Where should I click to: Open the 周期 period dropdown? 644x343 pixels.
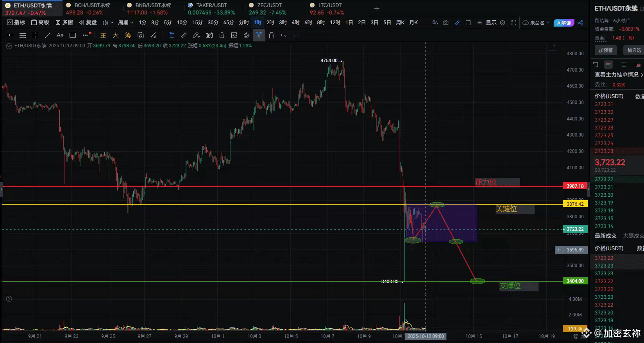pyautogui.click(x=125, y=23)
